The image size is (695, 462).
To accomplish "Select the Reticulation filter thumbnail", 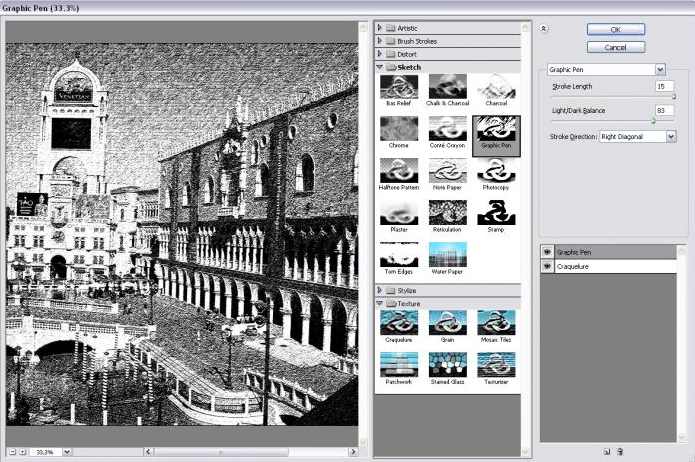I will [x=447, y=213].
